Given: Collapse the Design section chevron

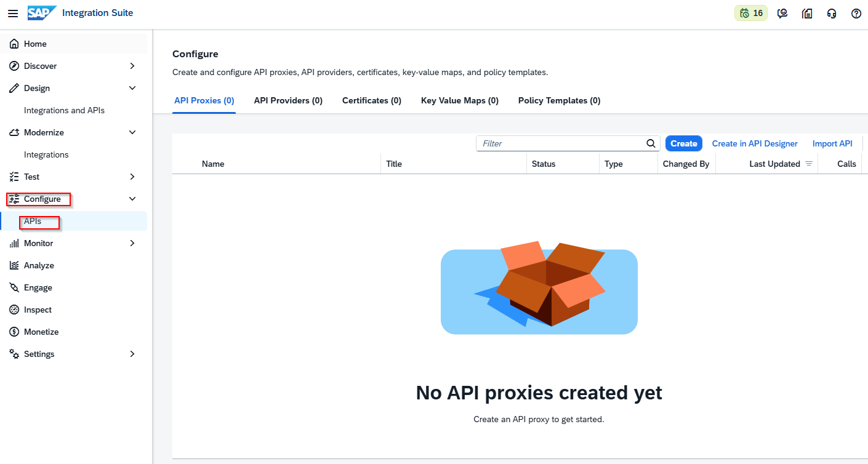Looking at the screenshot, I should click(132, 88).
